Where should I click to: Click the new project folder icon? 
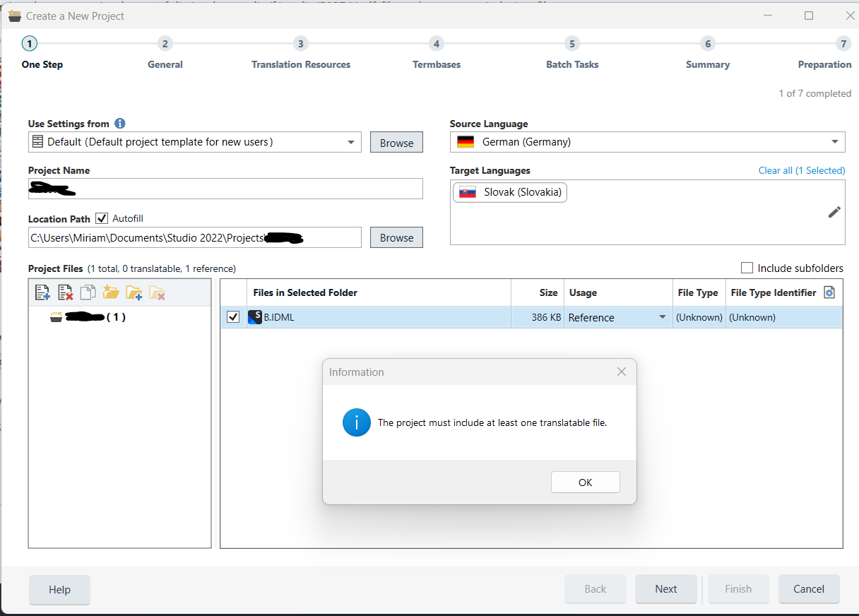point(111,292)
